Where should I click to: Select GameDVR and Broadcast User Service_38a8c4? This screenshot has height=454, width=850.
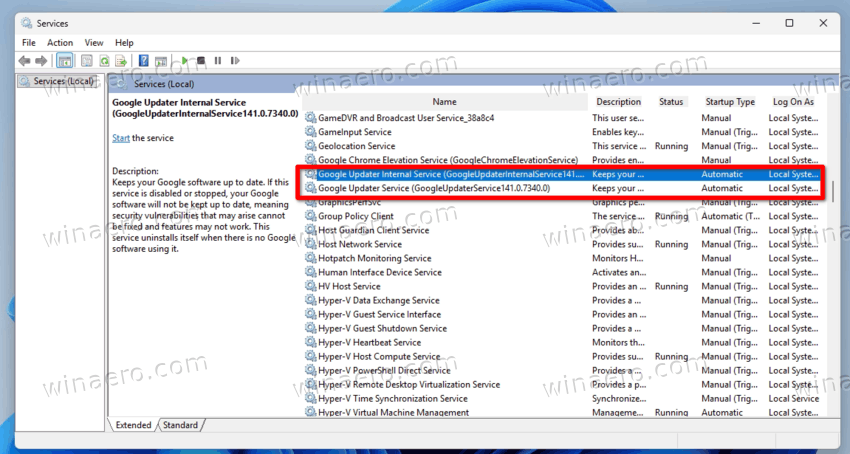pos(406,118)
